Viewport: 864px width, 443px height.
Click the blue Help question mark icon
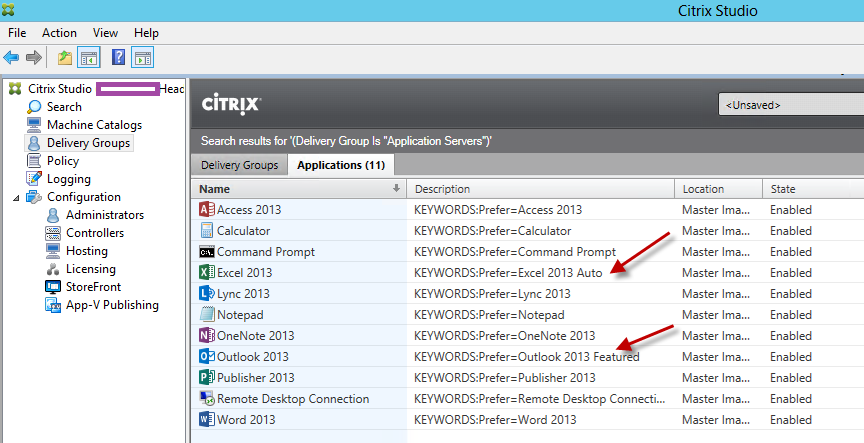(x=118, y=57)
